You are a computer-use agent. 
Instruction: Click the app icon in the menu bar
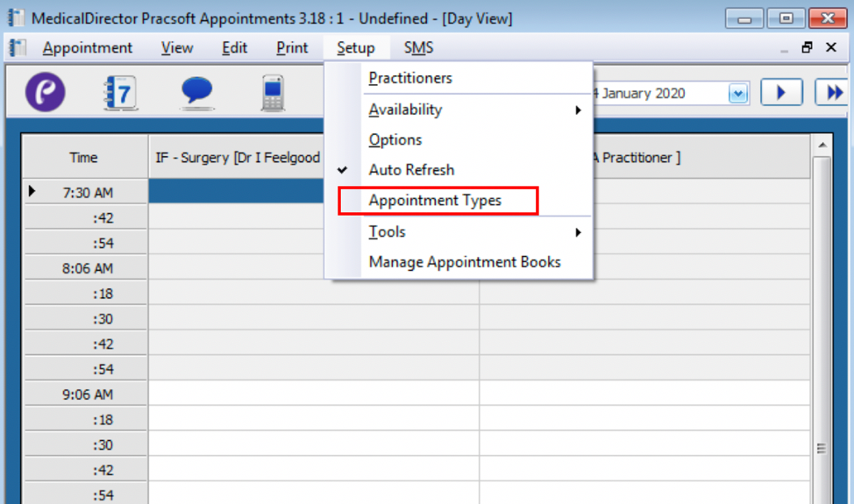18,47
